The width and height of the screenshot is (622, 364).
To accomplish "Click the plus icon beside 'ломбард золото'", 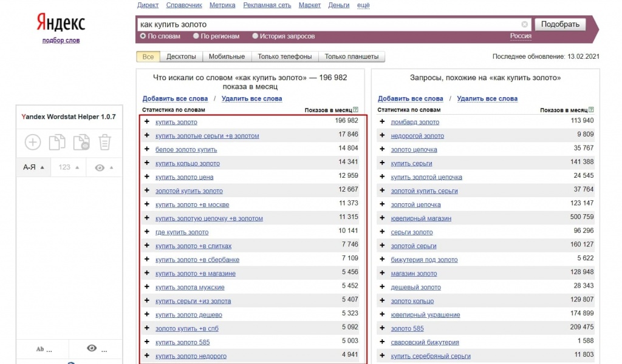I will click(382, 122).
